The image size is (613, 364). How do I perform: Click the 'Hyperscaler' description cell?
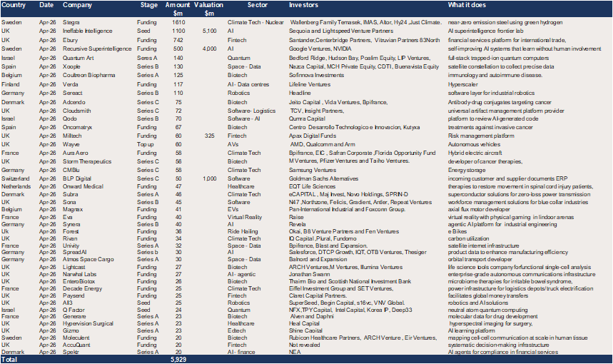pyautogui.click(x=463, y=84)
